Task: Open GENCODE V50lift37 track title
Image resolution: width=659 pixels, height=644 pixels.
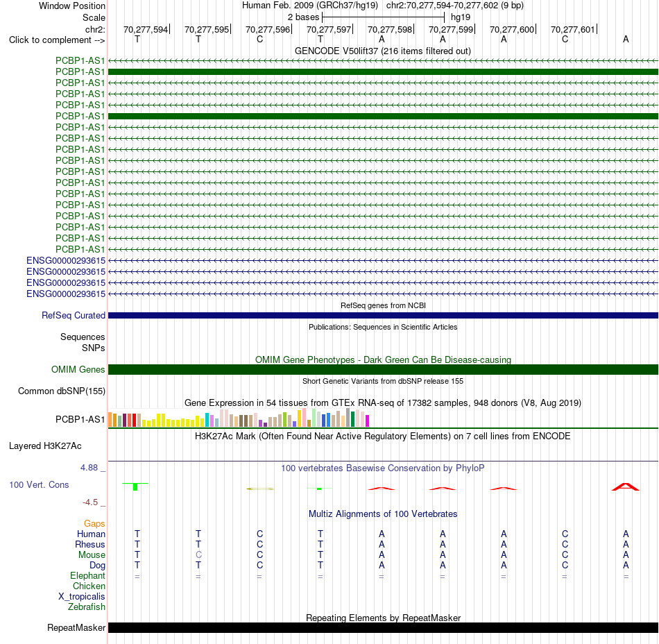Action: coord(383,51)
